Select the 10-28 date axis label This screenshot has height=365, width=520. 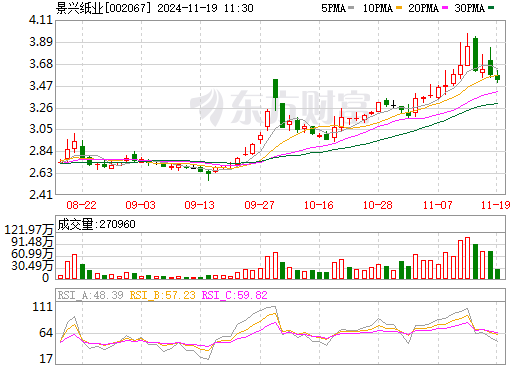[378, 205]
